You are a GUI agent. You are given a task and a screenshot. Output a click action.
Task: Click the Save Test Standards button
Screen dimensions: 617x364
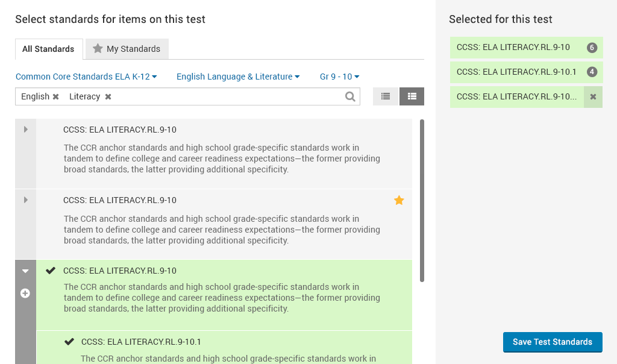(x=553, y=342)
